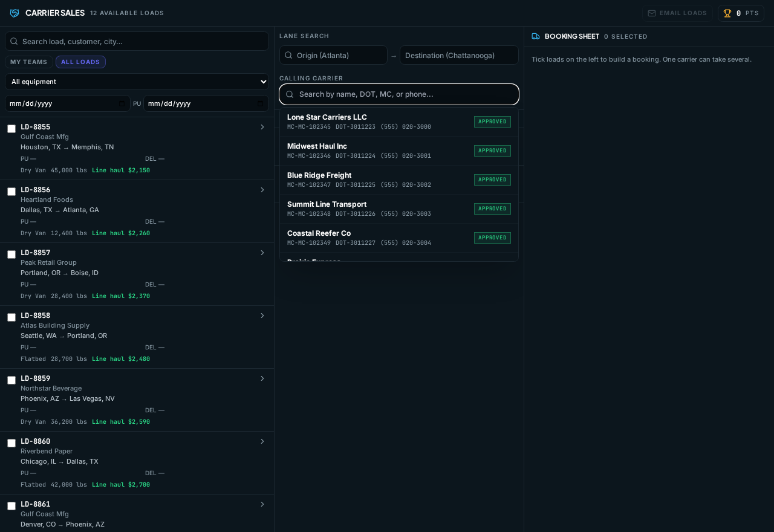The height and width of the screenshot is (532, 774).
Task: Switch to the My Teams tab
Action: [29, 62]
